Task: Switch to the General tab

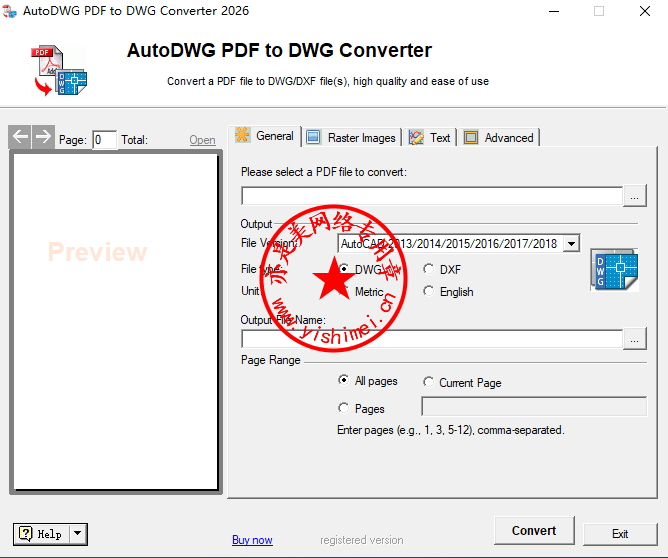Action: 265,136
